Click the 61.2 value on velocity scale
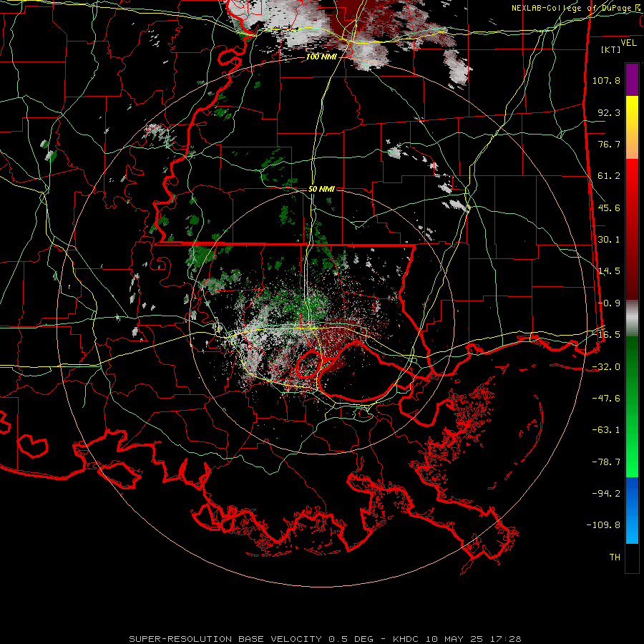The height and width of the screenshot is (644, 644). coord(609,176)
